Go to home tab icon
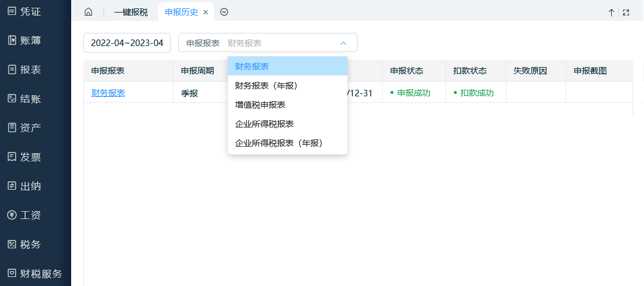Image resolution: width=644 pixels, height=286 pixels. click(88, 12)
